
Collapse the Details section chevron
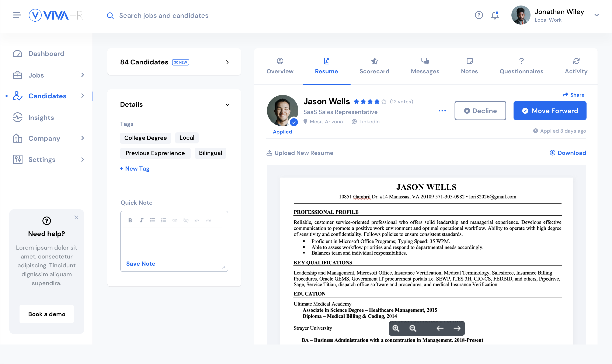[x=227, y=105]
